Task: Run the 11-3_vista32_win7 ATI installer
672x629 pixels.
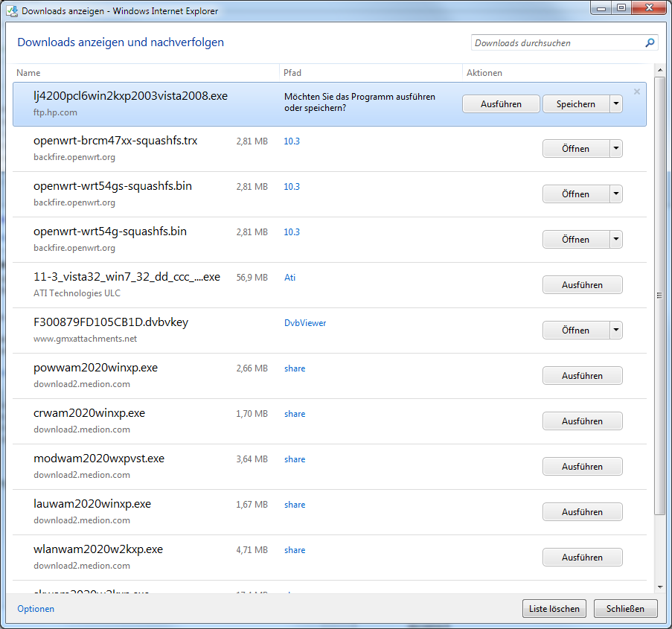Action: 583,284
